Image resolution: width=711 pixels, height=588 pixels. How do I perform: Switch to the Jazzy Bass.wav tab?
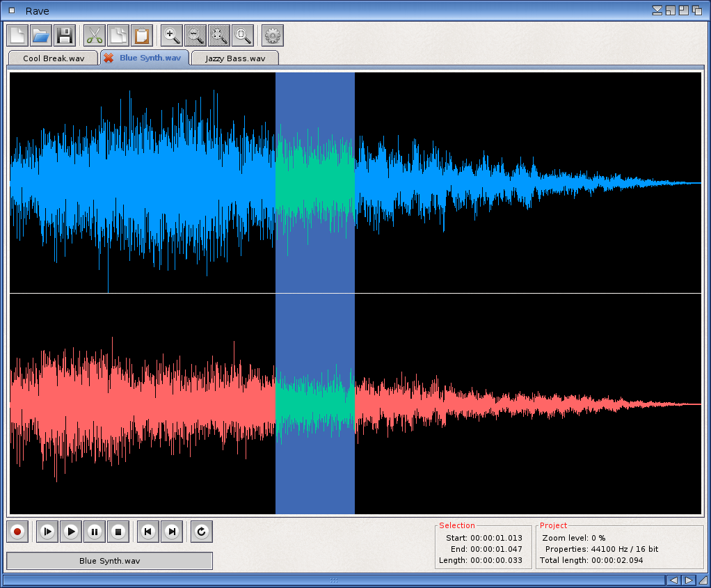click(235, 58)
